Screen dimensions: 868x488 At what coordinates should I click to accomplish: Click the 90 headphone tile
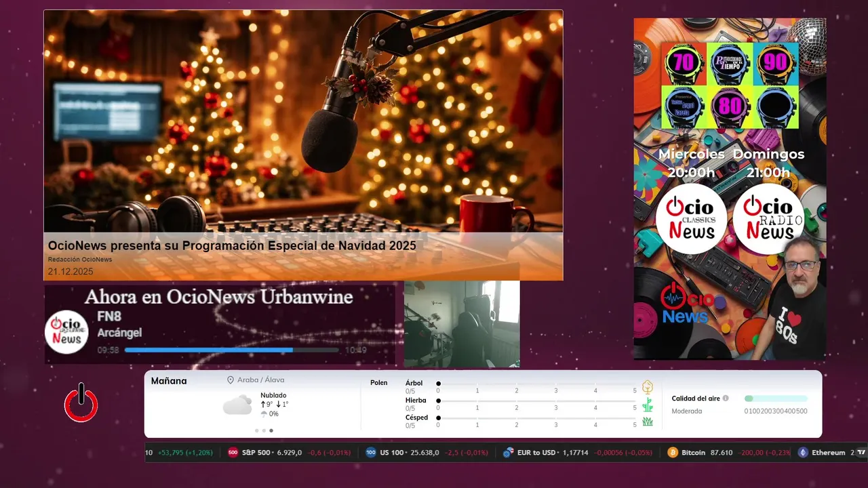point(775,63)
